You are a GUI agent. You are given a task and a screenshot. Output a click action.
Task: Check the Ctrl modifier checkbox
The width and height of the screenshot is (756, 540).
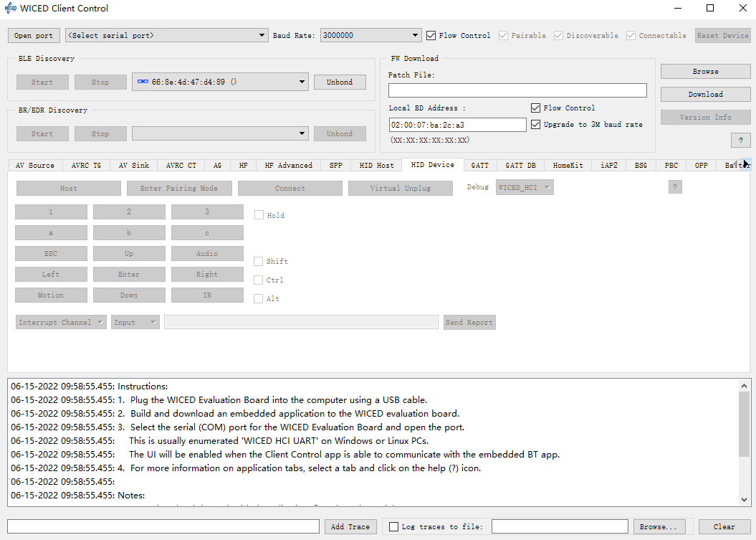point(259,280)
